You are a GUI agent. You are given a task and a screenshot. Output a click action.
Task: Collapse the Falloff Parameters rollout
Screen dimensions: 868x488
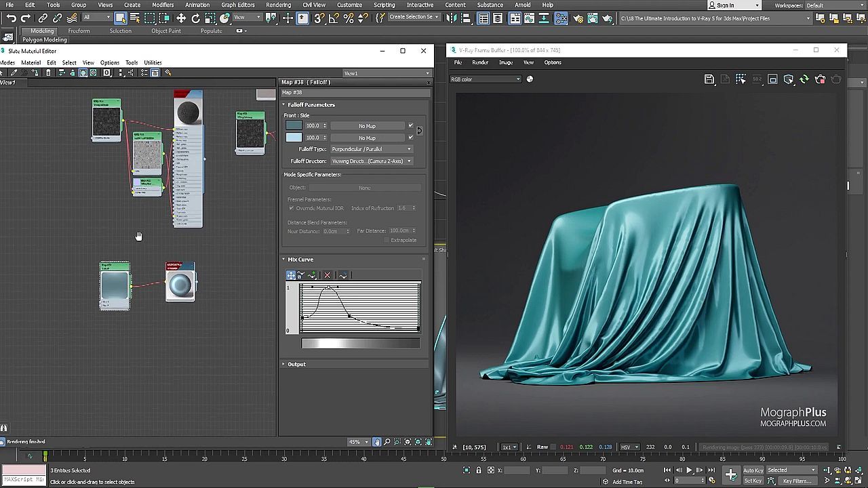point(311,105)
